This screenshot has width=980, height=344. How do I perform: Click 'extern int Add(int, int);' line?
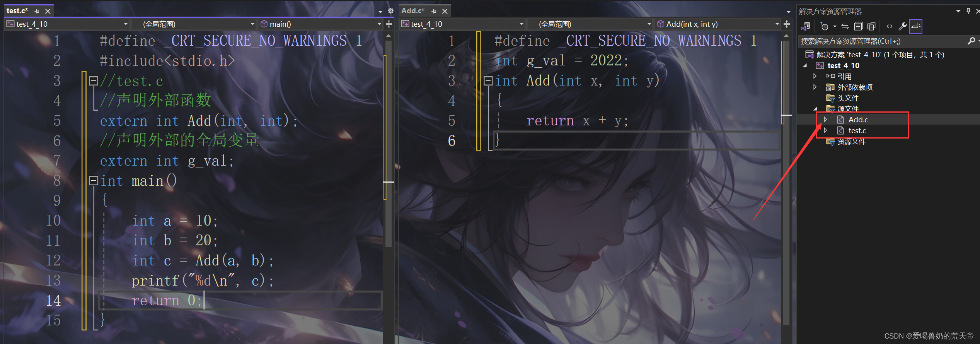point(199,121)
